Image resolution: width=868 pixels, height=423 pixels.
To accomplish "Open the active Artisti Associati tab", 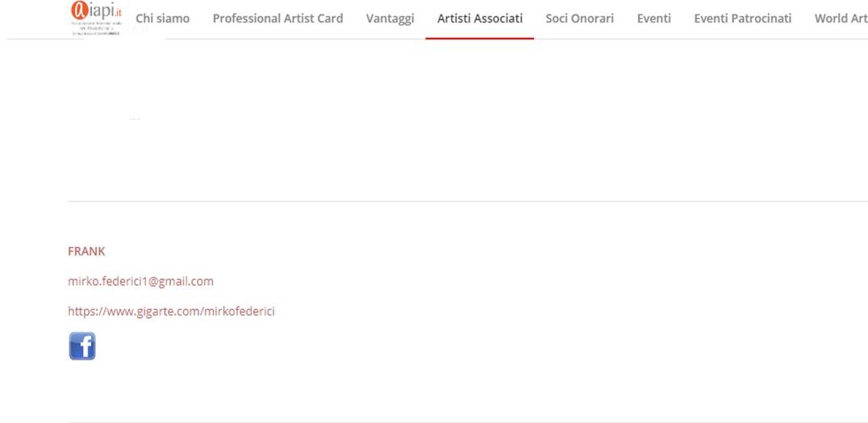I will pyautogui.click(x=479, y=19).
